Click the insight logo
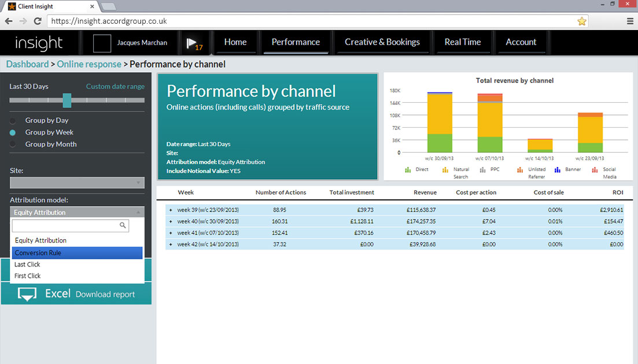638x364 pixels. pyautogui.click(x=39, y=43)
